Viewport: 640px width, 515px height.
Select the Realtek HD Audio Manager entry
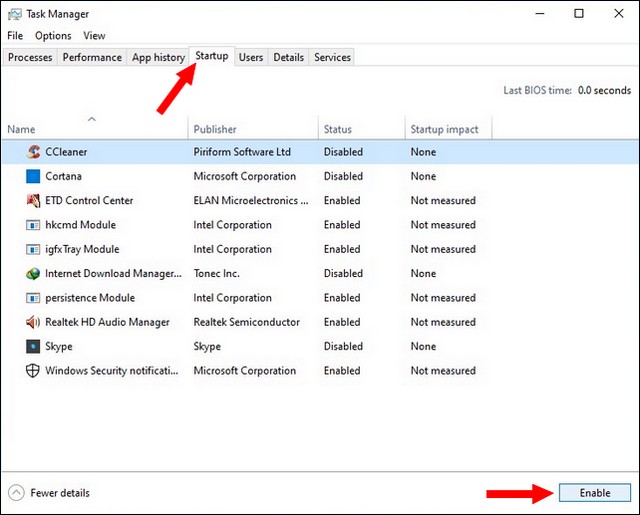[x=107, y=322]
